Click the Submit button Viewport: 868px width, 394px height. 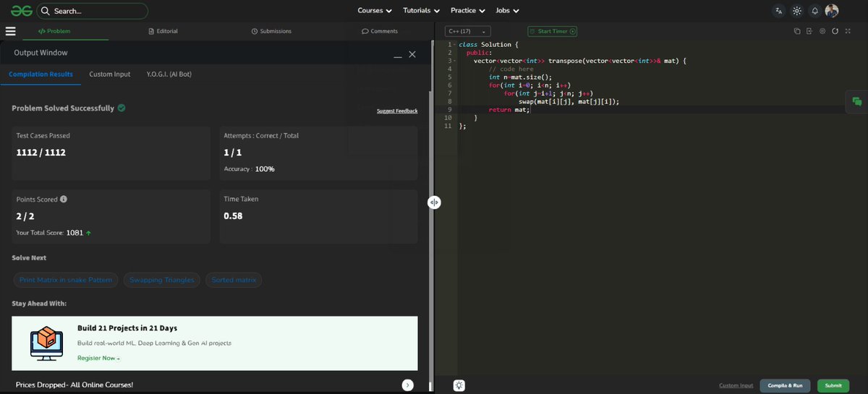click(833, 385)
